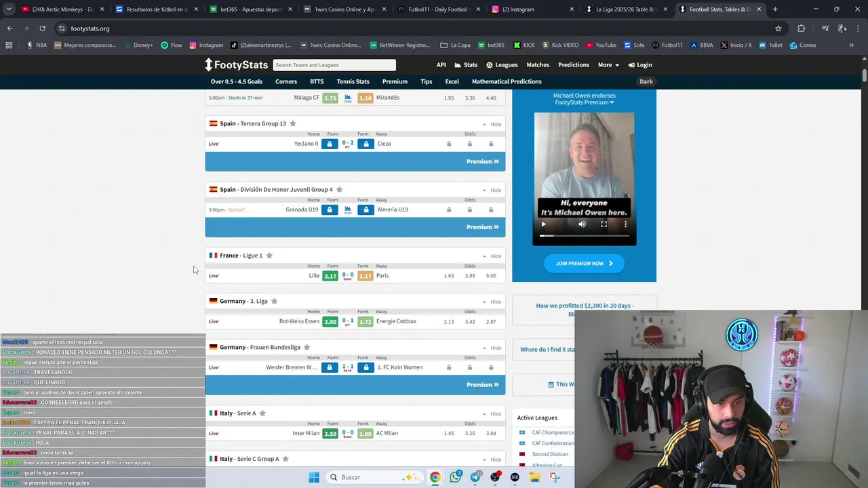Viewport: 868px width, 488px height.
Task: Show more bookmarks overflow chevron
Action: [852, 45]
